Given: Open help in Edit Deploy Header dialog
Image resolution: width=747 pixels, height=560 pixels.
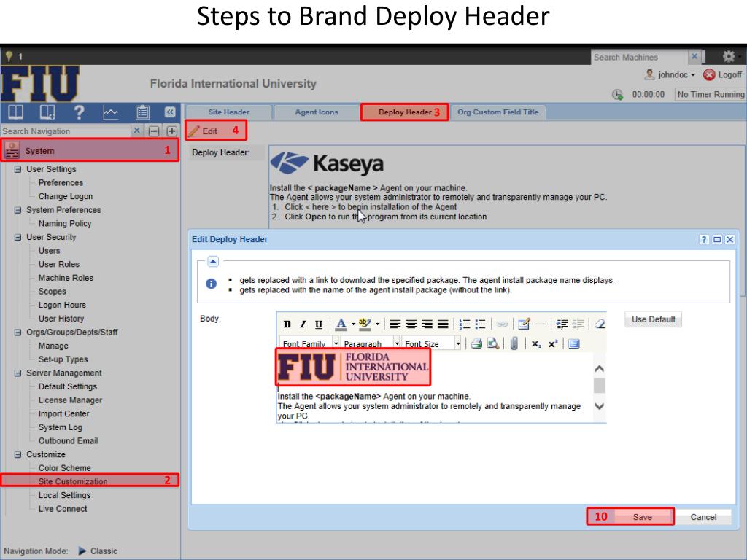Looking at the screenshot, I should (x=704, y=239).
